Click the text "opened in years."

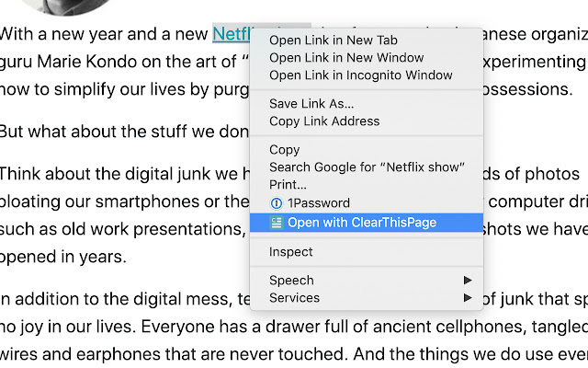pyautogui.click(x=63, y=258)
